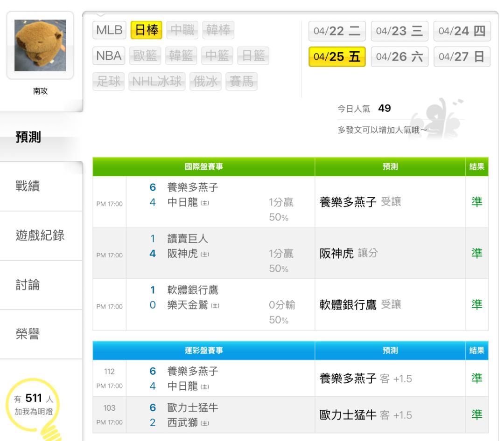Select the NBA league filter
Image resolution: width=504 pixels, height=441 pixels.
(x=109, y=57)
